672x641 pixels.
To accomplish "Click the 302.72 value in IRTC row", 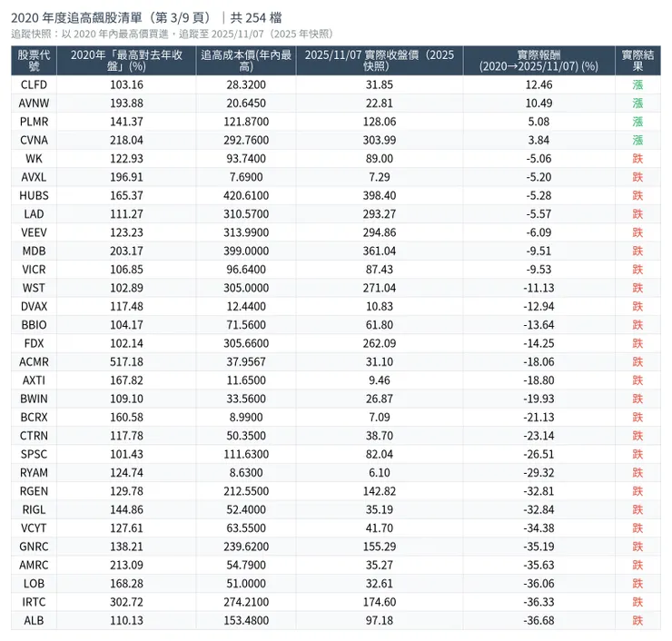I will pos(126,602).
